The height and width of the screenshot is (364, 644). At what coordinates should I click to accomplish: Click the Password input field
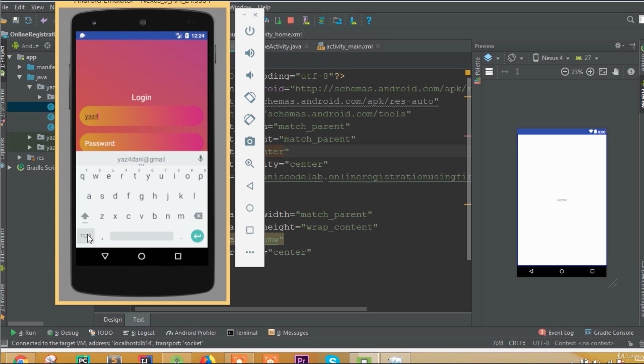141,143
